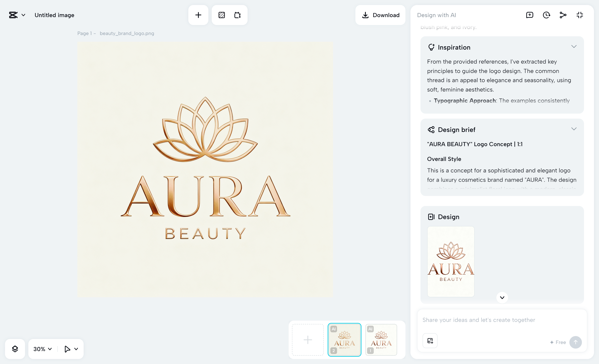
Task: Click the scroll-down circle arrow button
Action: [x=502, y=297]
